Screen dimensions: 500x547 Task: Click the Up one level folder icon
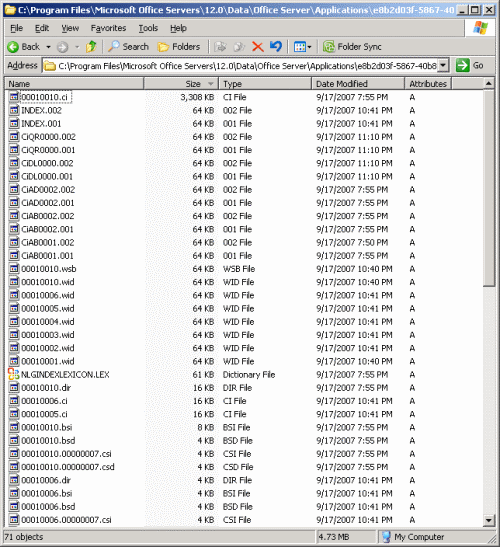click(91, 47)
